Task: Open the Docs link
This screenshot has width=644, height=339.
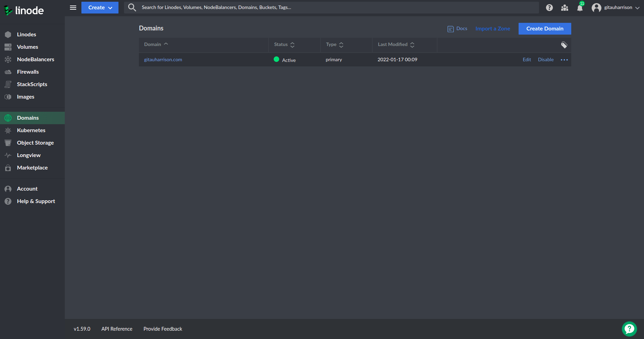Action: 462,28
